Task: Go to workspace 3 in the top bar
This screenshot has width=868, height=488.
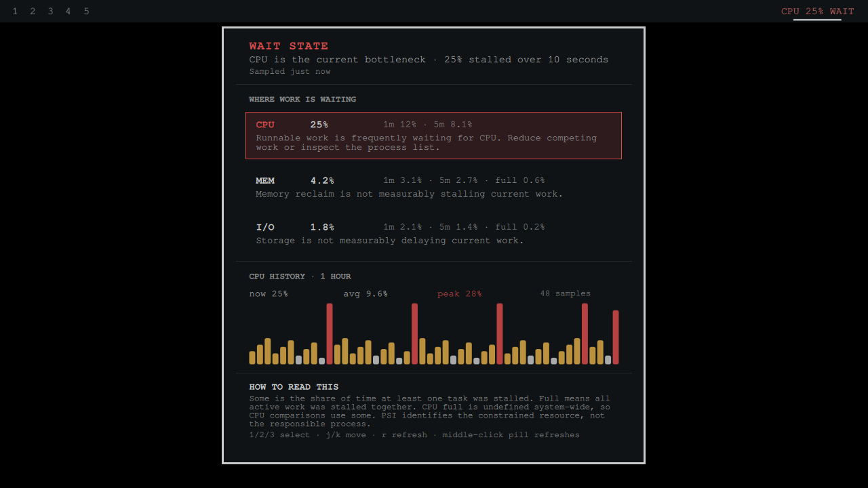Action: pyautogui.click(x=50, y=12)
